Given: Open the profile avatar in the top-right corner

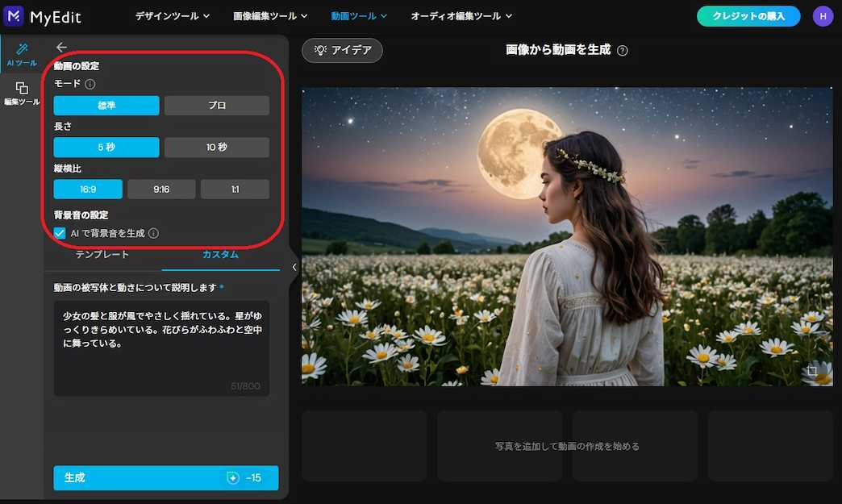Looking at the screenshot, I should 823,15.
